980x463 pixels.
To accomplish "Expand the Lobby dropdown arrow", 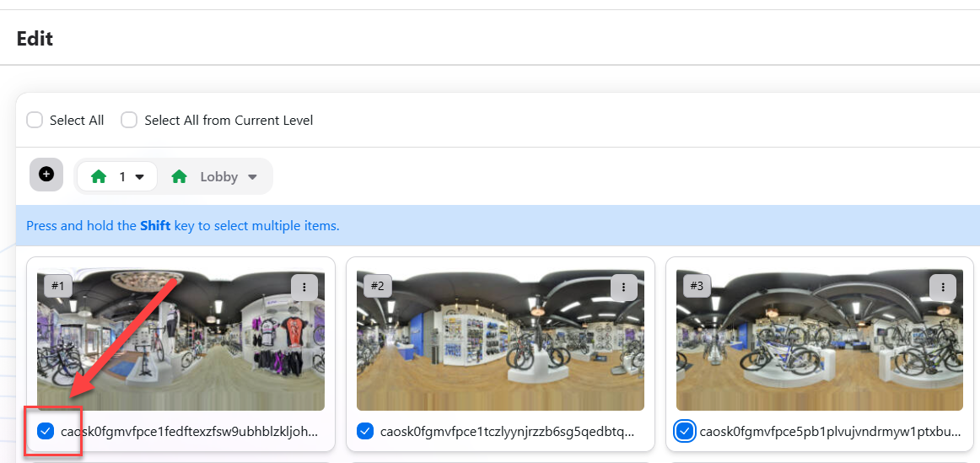I will click(x=253, y=177).
